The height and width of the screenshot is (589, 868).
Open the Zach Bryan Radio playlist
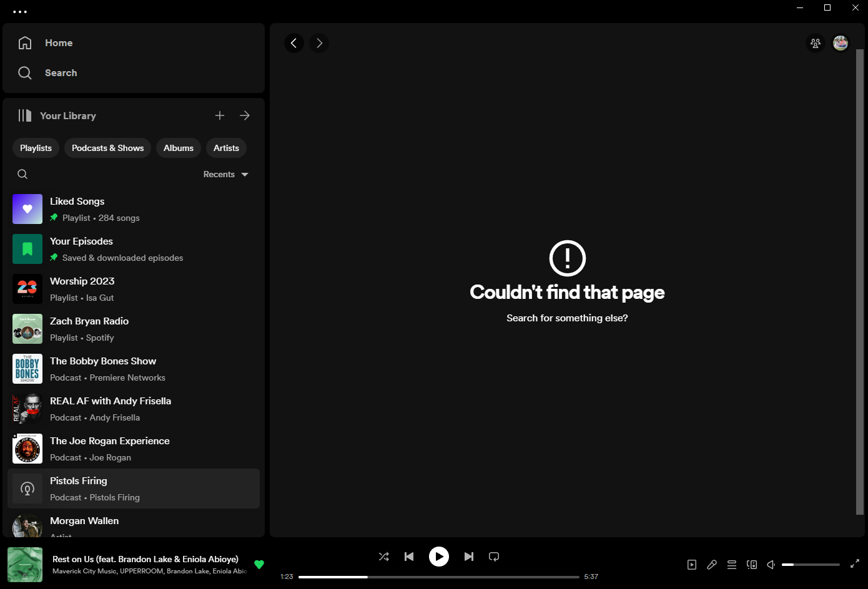coord(134,329)
